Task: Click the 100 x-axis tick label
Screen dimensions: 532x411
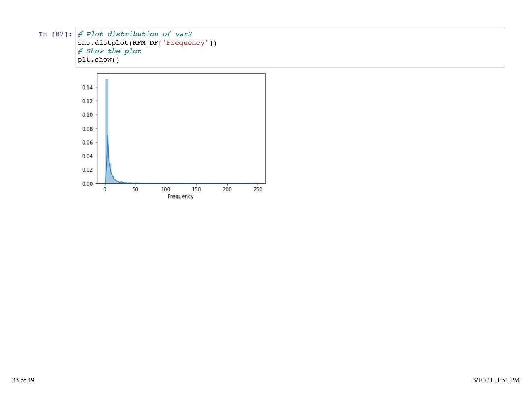Action: pos(166,190)
